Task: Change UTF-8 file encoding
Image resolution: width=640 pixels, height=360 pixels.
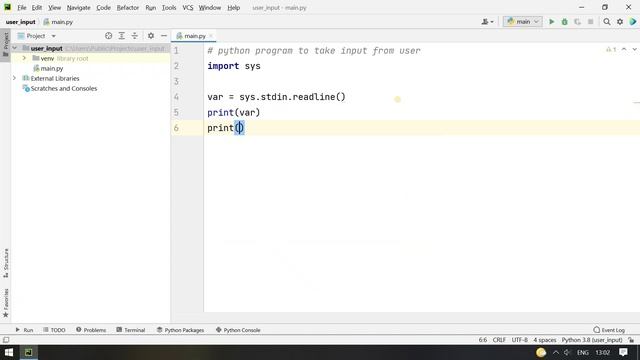Action: [x=520, y=340]
